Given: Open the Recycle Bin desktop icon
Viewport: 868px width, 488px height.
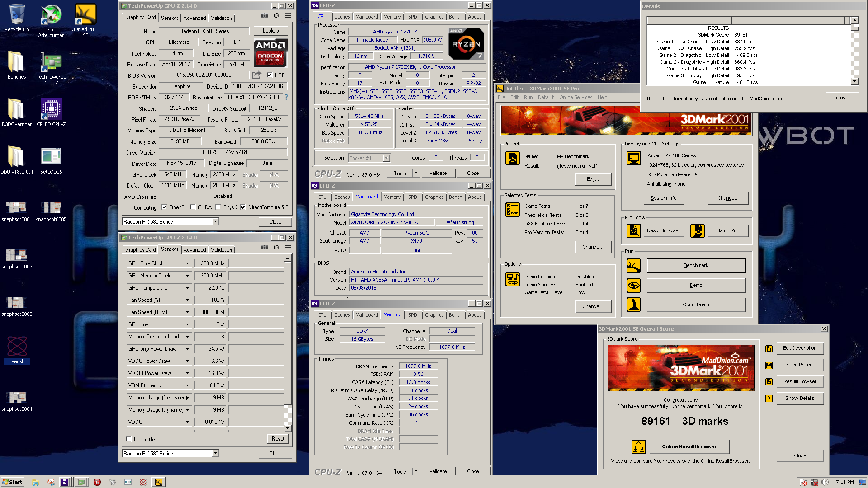Looking at the screenshot, I should 17,18.
